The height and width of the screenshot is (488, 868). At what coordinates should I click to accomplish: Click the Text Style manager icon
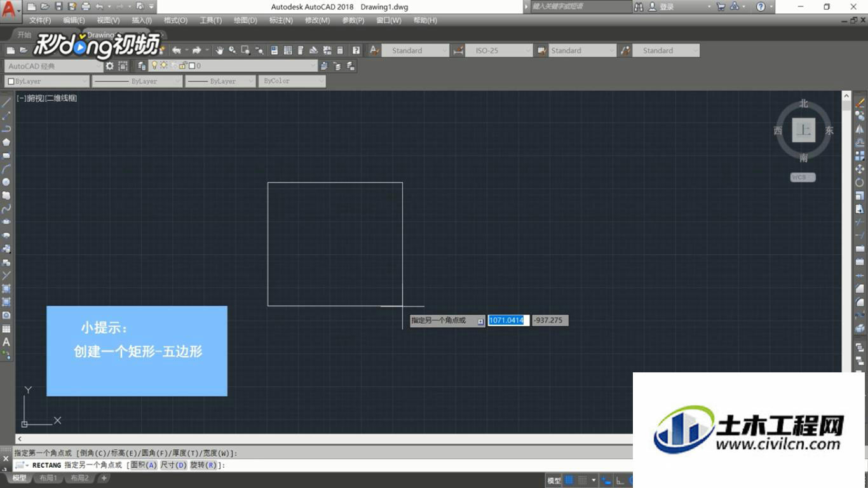tap(374, 50)
